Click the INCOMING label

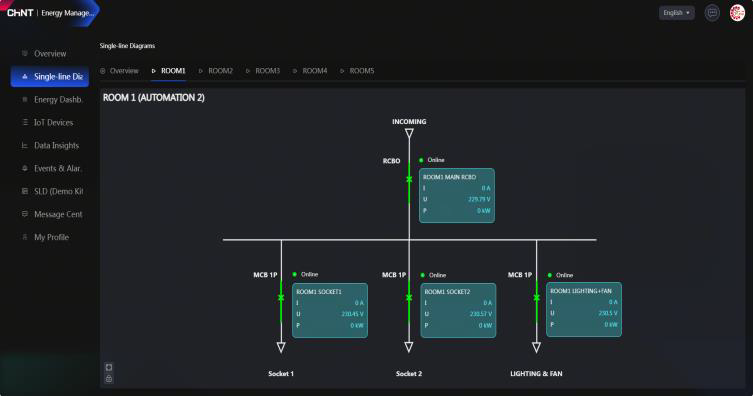(x=409, y=121)
